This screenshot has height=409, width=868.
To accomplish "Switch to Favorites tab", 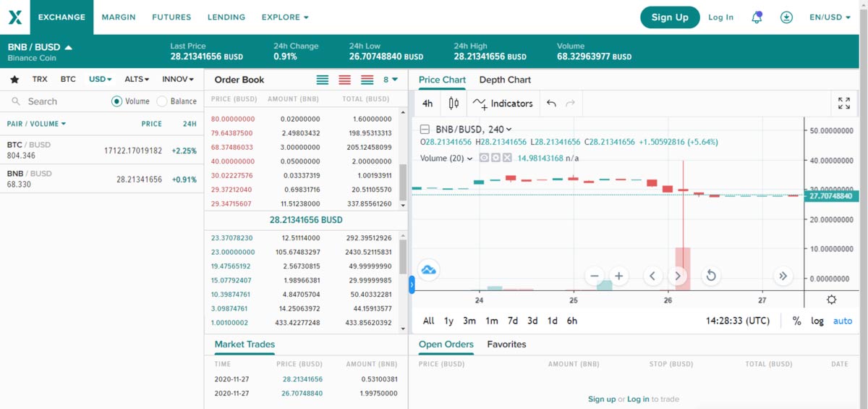I will (506, 345).
